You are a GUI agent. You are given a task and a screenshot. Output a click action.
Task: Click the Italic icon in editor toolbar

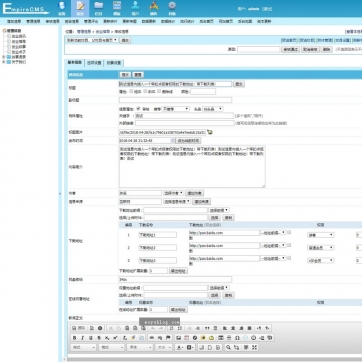82,338
